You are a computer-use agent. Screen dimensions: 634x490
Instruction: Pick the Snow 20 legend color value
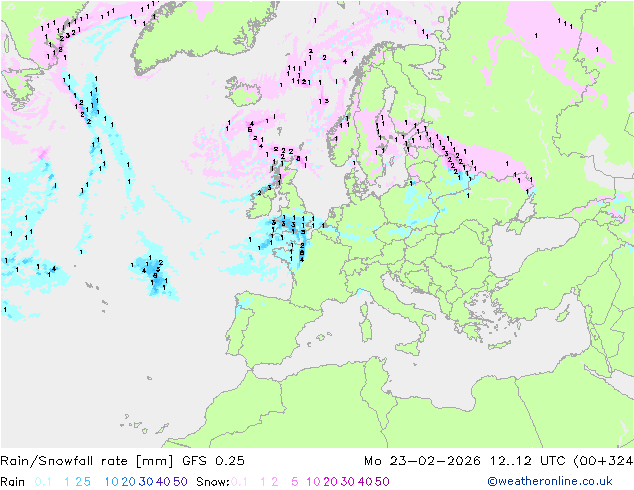pyautogui.click(x=330, y=482)
